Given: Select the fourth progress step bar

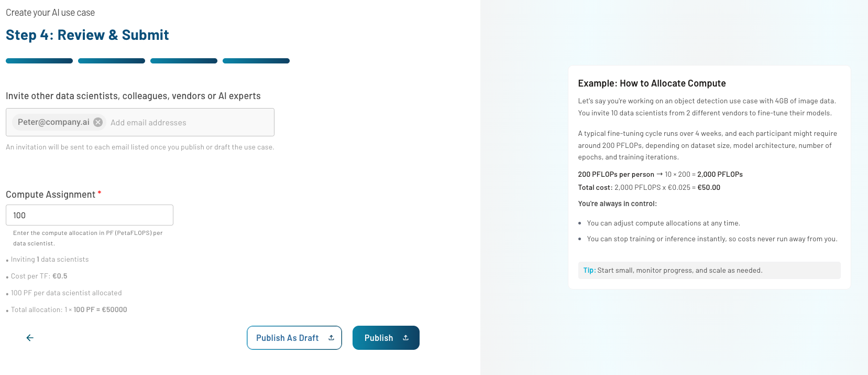Looking at the screenshot, I should click(256, 61).
